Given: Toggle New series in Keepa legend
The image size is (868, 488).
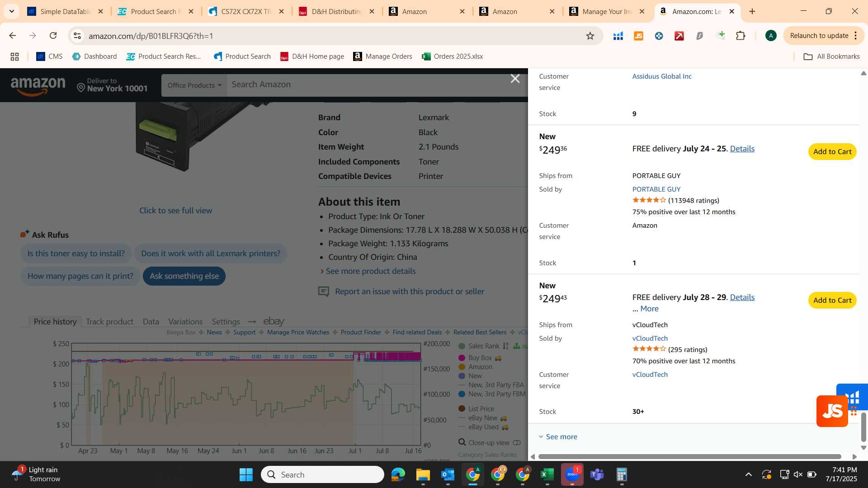Looking at the screenshot, I should (470, 376).
